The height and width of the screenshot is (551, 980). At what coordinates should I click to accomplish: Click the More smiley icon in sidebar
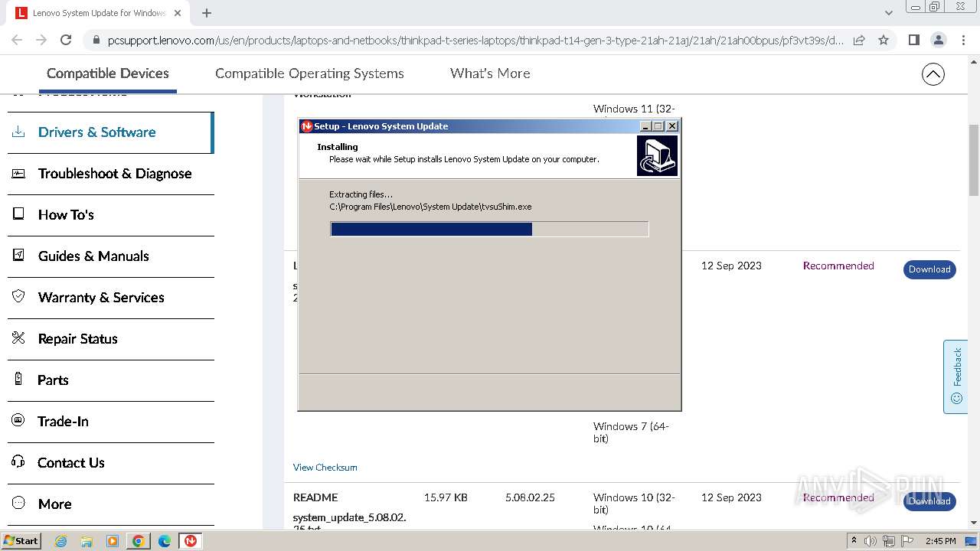[18, 503]
